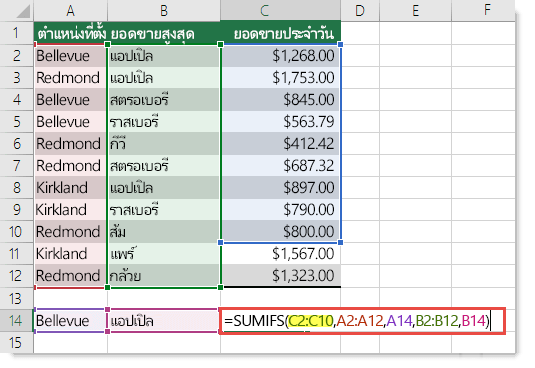Click สตรอเบอรี่ in row 4
Viewport: 535px width, 368px height.
point(164,100)
